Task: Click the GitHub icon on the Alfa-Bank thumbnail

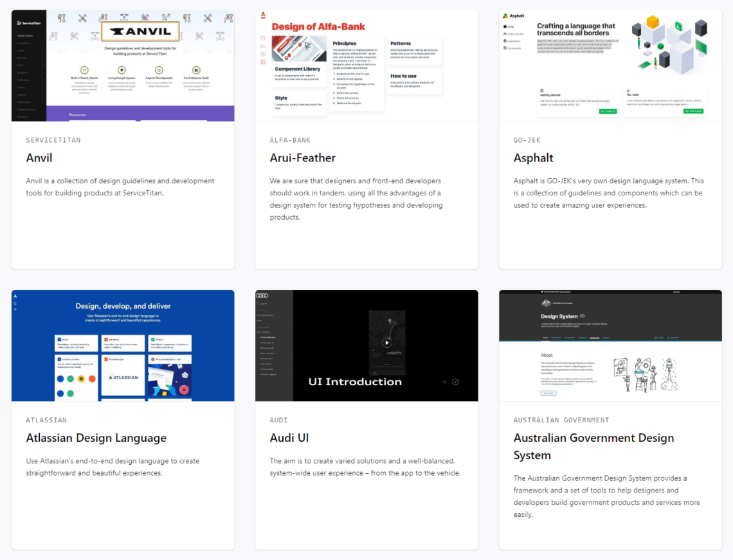Action: [263, 39]
